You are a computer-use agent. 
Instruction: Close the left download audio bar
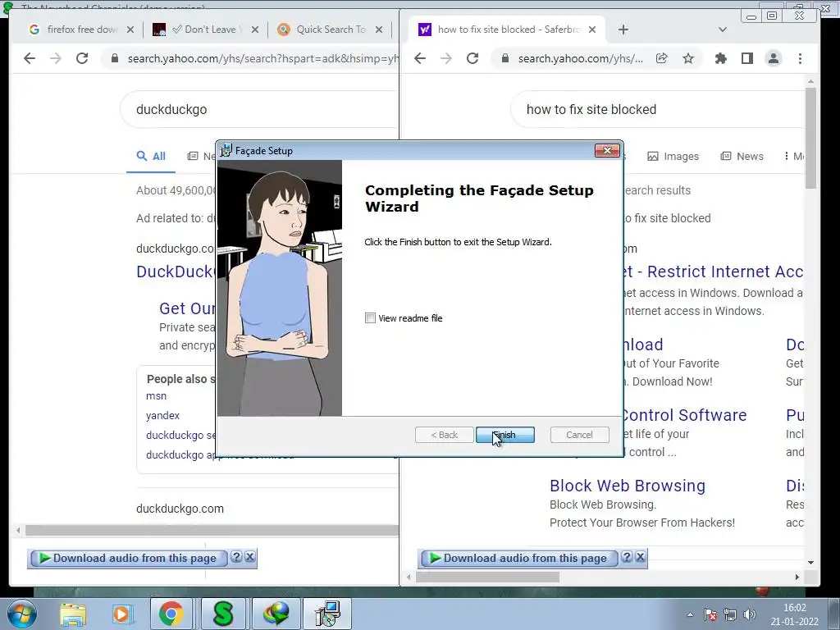[x=250, y=557]
